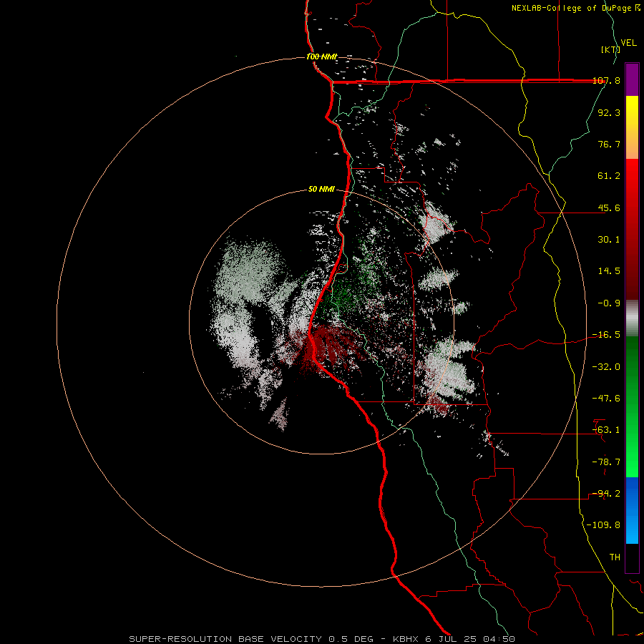Image resolution: width=644 pixels, height=644 pixels.
Task: Click the 45.6 legend value
Action: (x=609, y=208)
